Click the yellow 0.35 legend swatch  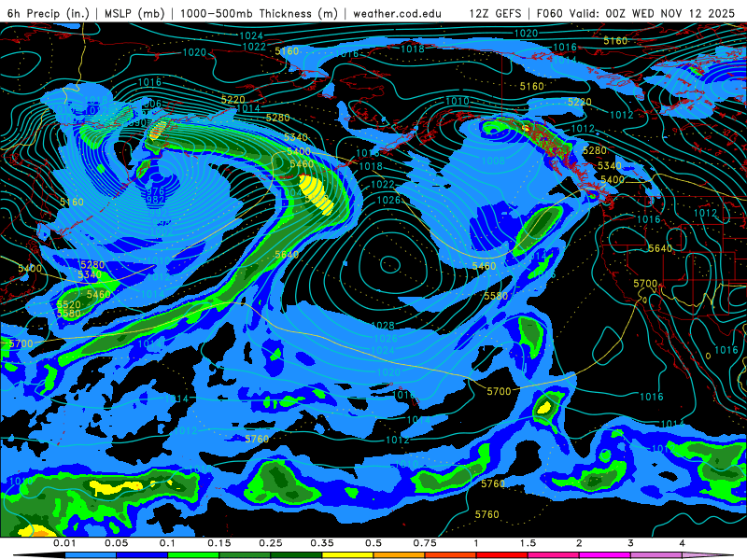[x=347, y=555]
